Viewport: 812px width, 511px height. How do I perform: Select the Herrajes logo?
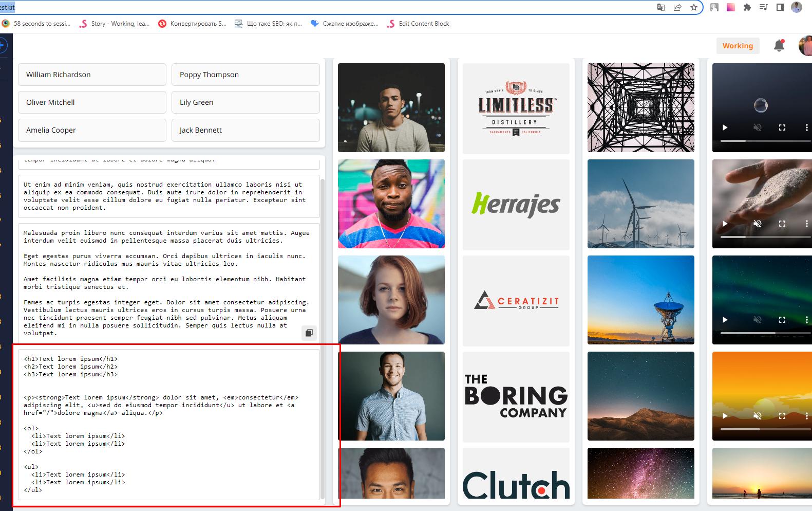point(516,205)
